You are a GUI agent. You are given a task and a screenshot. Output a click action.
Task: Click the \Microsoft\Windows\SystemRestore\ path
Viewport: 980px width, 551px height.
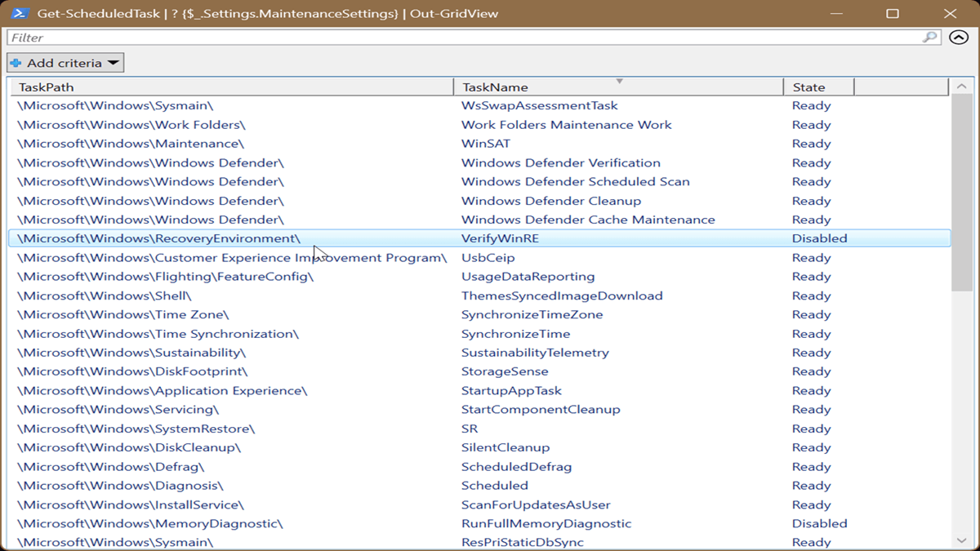coord(136,429)
